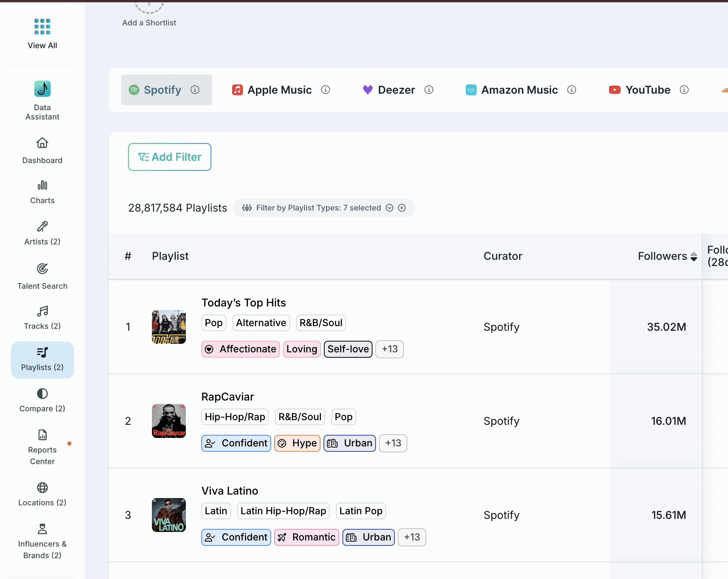Expand +13 tags for Today's Top Hits

(389, 349)
